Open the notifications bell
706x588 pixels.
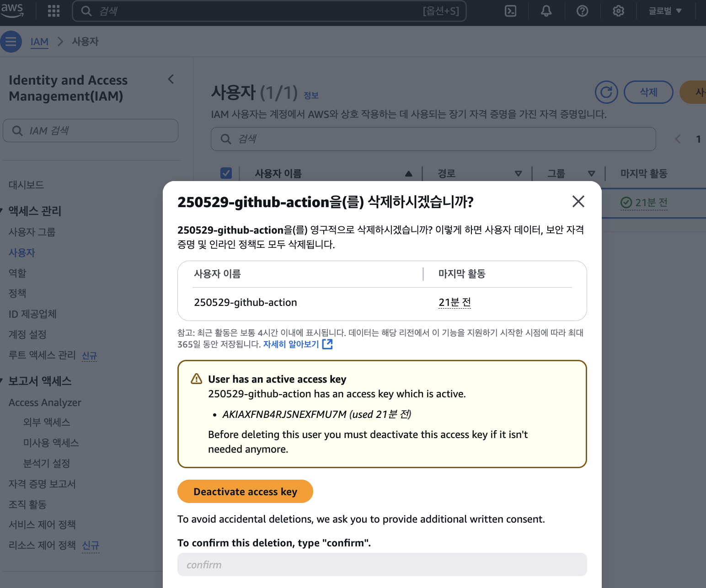[x=546, y=11]
